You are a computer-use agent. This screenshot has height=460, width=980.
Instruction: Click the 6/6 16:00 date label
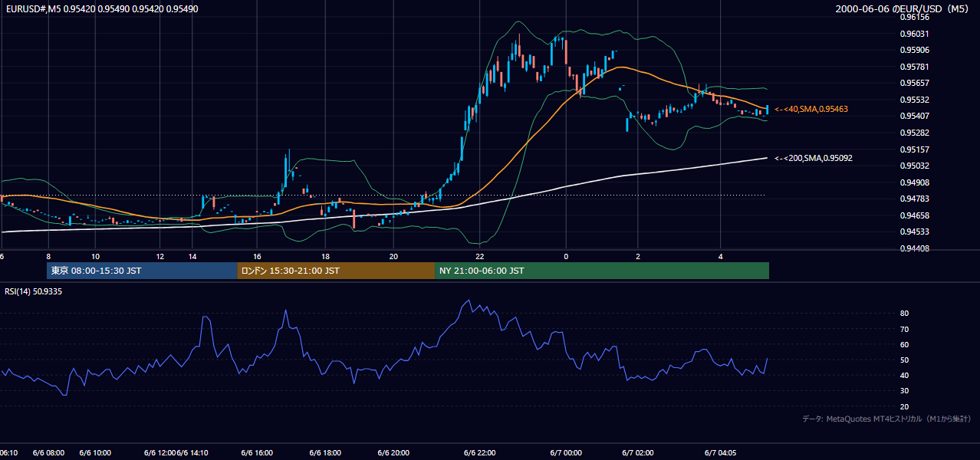pos(257,453)
